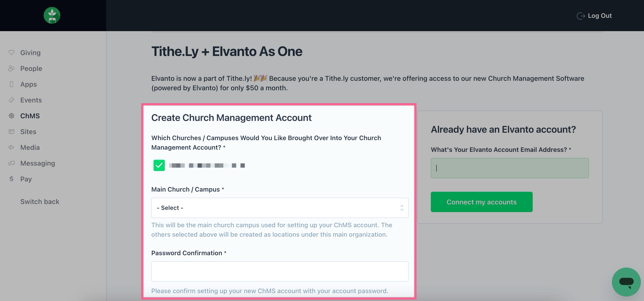Click the Tithe.ly plant logo
The image size is (644, 301).
(x=52, y=16)
